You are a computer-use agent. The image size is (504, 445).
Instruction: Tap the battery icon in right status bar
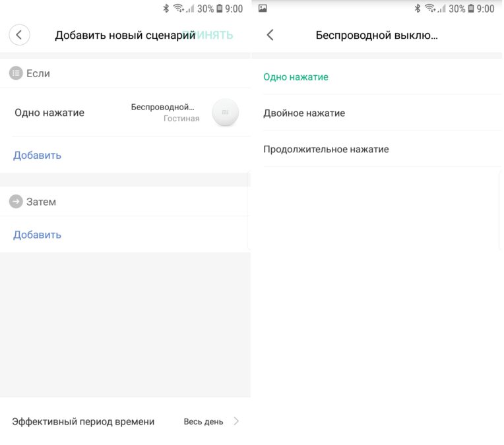click(471, 9)
